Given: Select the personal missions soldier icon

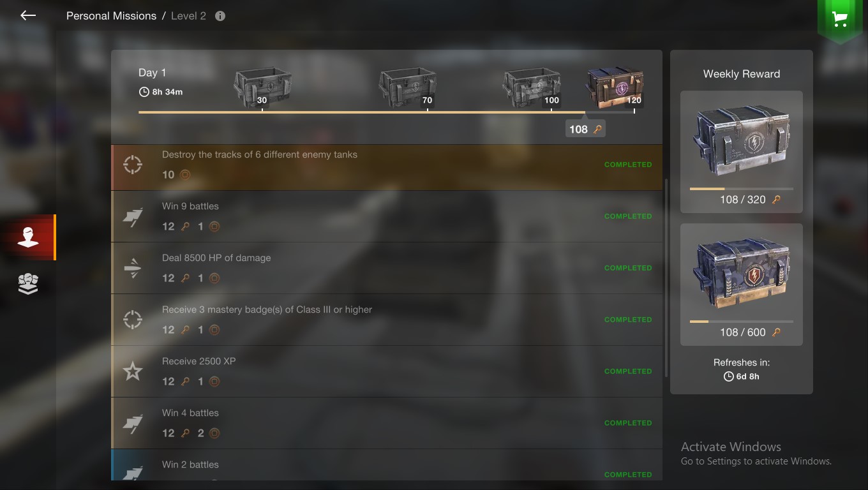Looking at the screenshot, I should (28, 237).
